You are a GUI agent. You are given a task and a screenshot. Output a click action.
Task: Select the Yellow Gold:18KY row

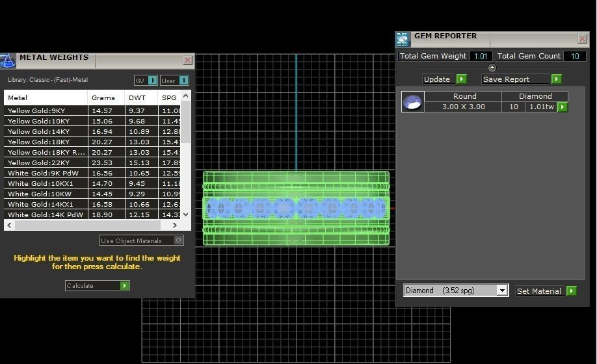pos(92,142)
